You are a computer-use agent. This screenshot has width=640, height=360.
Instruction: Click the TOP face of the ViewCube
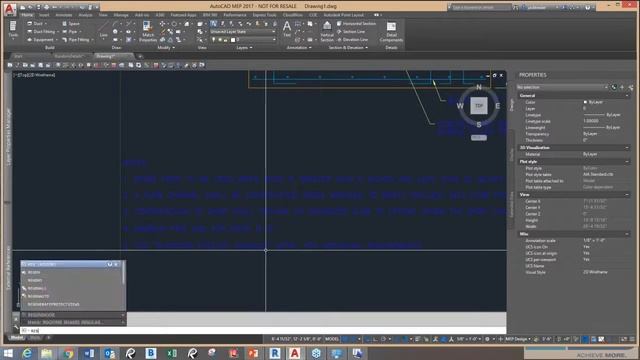pos(479,106)
